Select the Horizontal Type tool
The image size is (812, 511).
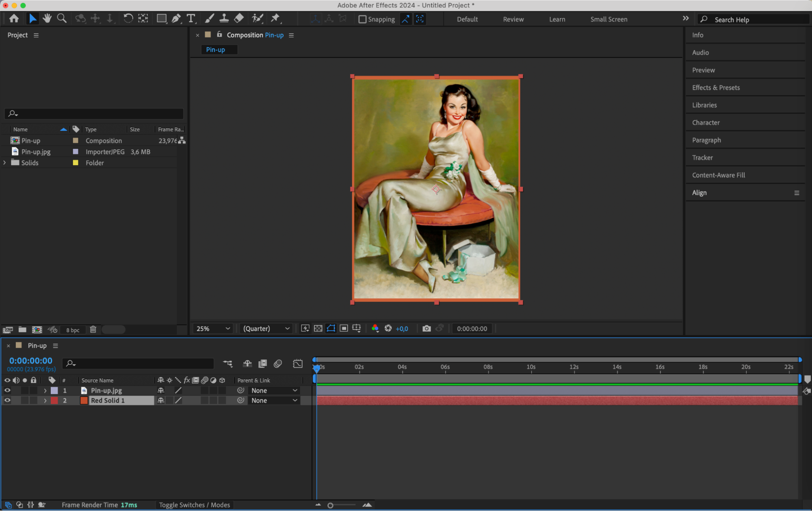(191, 18)
